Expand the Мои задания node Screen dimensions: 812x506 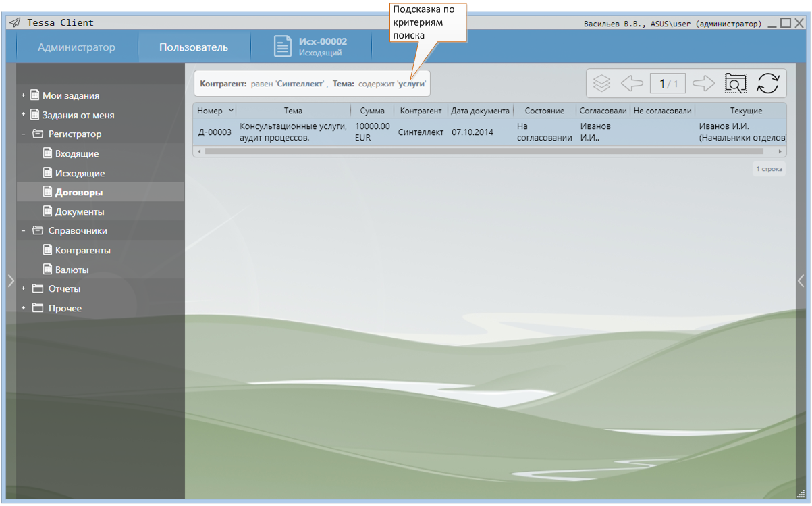24,95
